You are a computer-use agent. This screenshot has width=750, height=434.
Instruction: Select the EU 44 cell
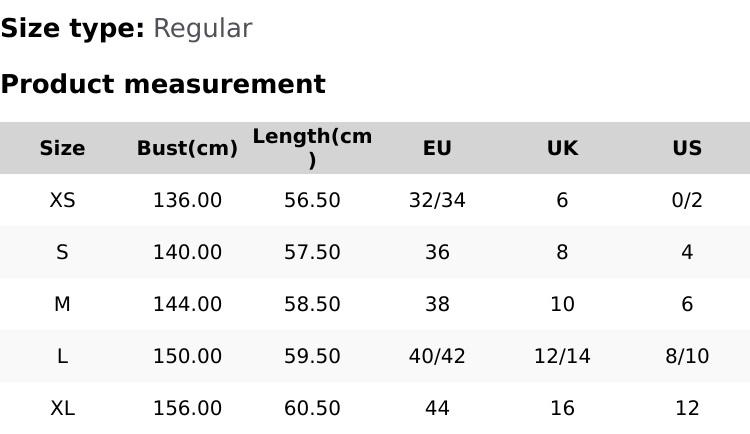click(437, 408)
